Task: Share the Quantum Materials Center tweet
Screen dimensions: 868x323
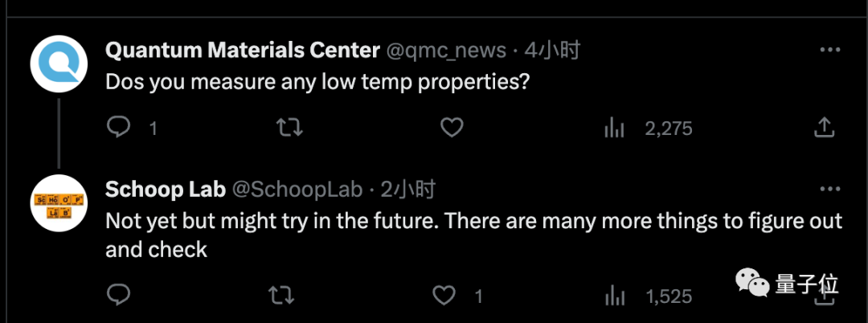Action: coord(824,127)
